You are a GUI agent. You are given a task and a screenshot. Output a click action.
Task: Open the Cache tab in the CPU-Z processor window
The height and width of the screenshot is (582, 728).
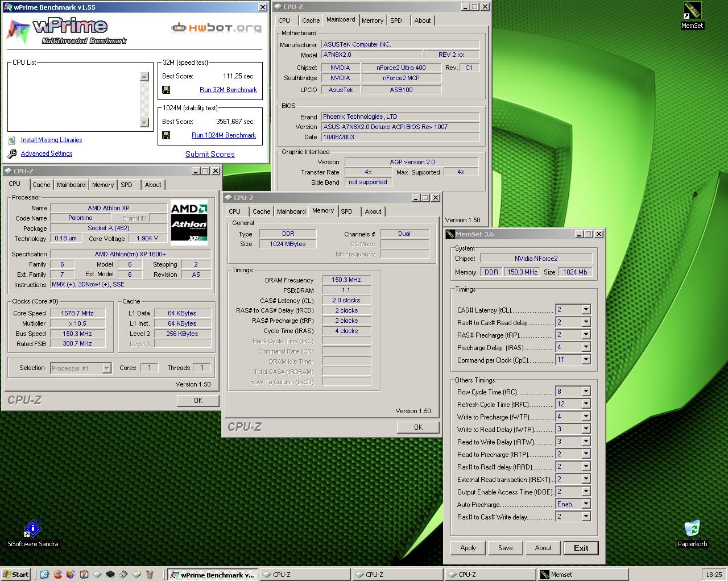[41, 185]
